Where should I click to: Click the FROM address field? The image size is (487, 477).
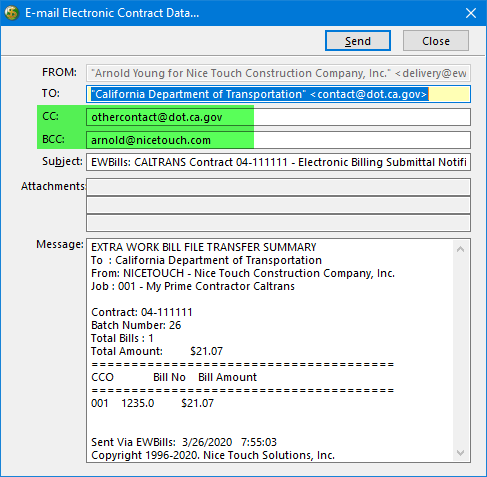pos(278,73)
